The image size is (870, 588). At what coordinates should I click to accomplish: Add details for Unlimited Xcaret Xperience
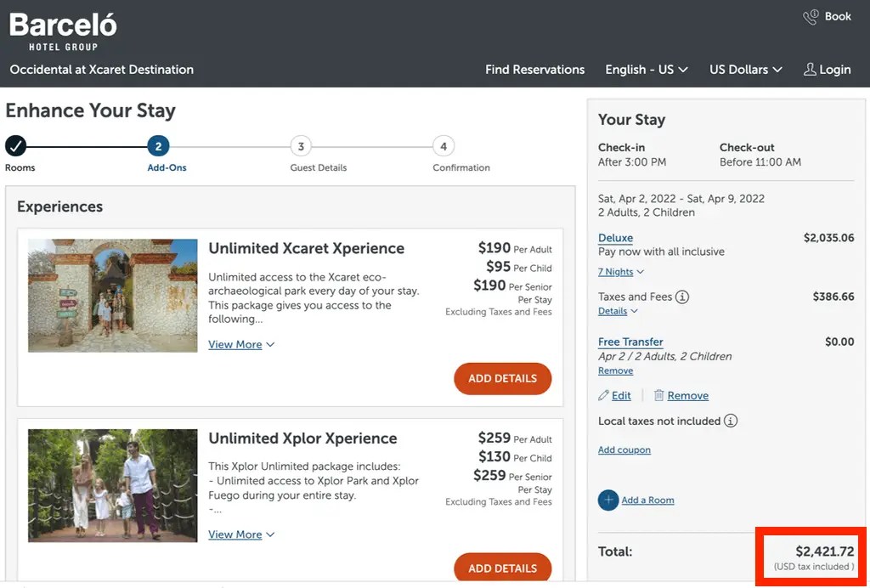(502, 379)
